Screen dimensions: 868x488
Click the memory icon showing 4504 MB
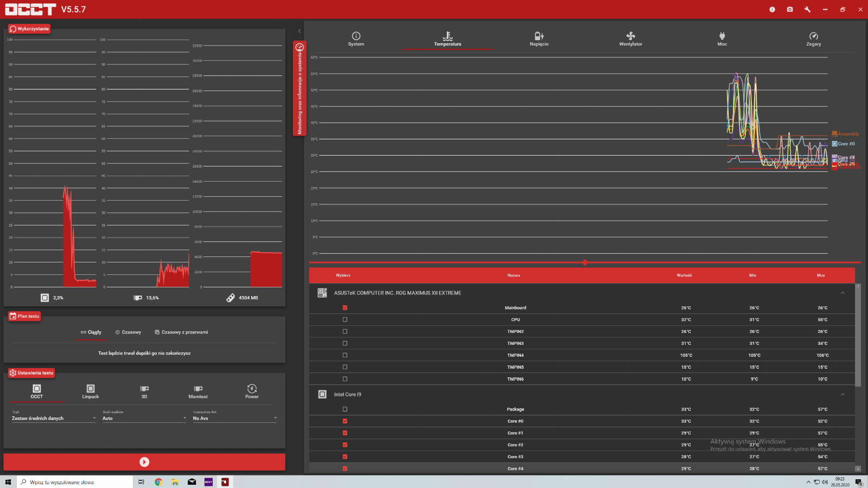(231, 298)
